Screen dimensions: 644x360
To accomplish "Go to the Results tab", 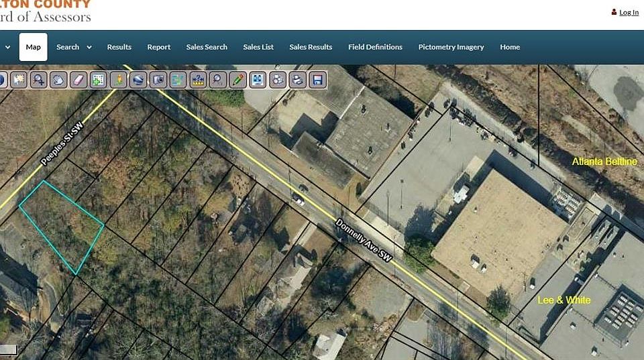I will point(119,47).
